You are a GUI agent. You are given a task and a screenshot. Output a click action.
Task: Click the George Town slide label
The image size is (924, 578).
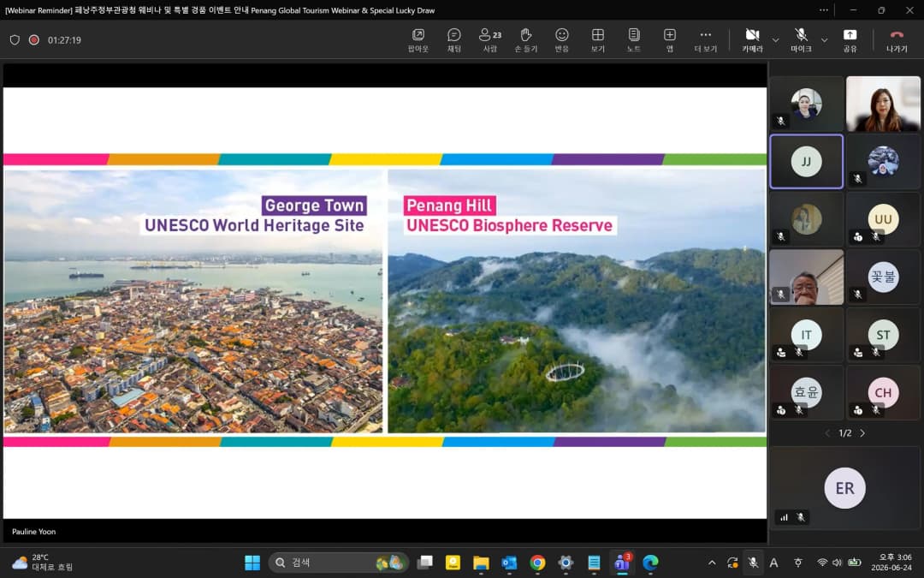coord(314,206)
